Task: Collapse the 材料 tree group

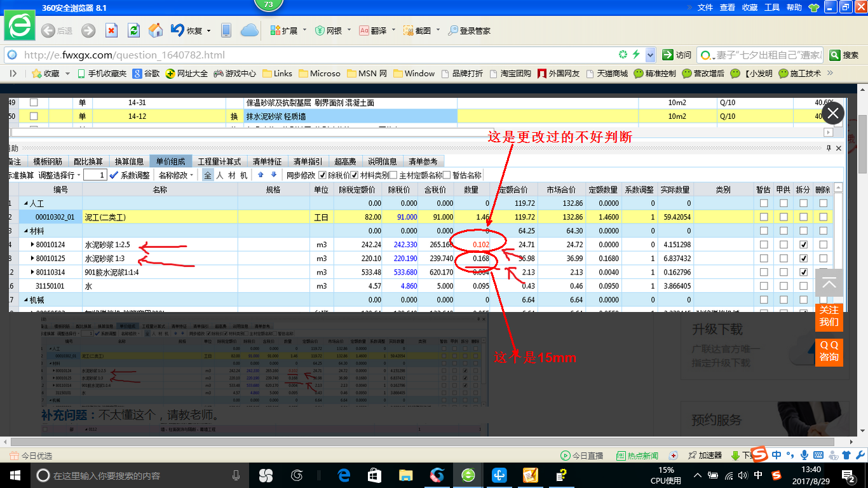Action: [x=26, y=231]
